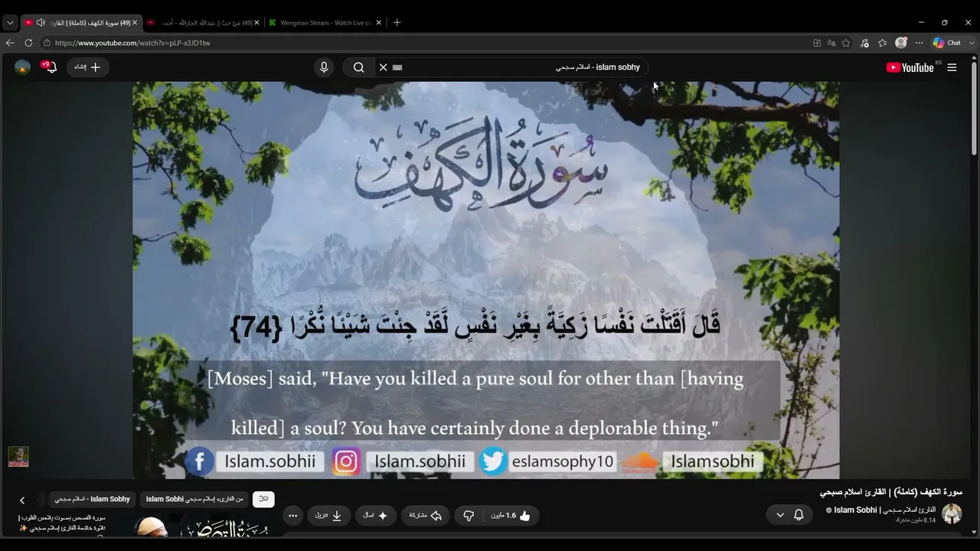The height and width of the screenshot is (551, 980).
Task: Open the Islam Sobhi channel name link
Action: [x=884, y=510]
